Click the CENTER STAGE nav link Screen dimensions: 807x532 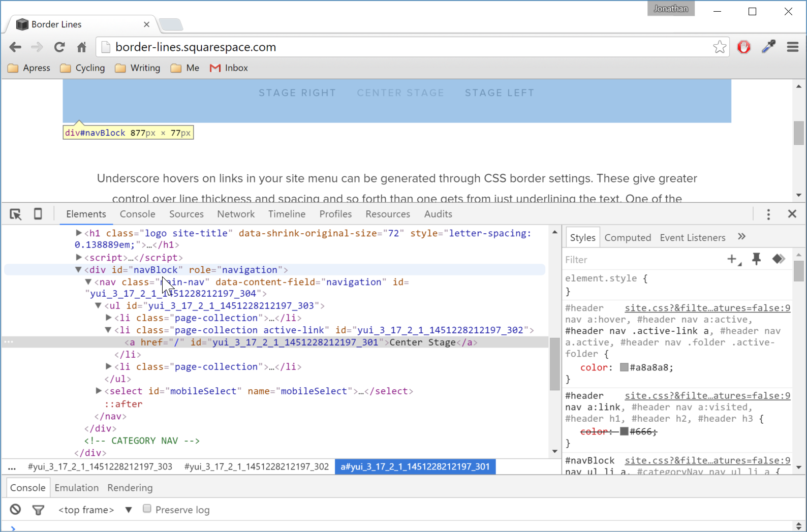(x=400, y=93)
